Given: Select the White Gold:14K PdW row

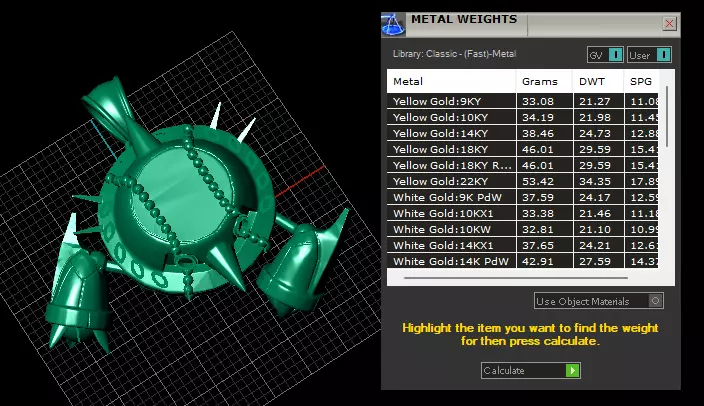Looking at the screenshot, I should [523, 261].
